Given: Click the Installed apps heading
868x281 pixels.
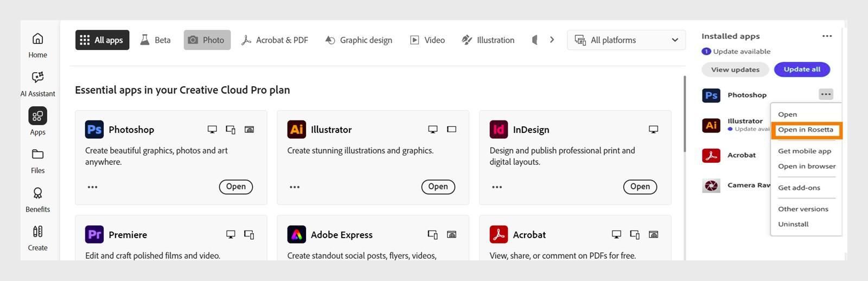Looking at the screenshot, I should (x=730, y=36).
